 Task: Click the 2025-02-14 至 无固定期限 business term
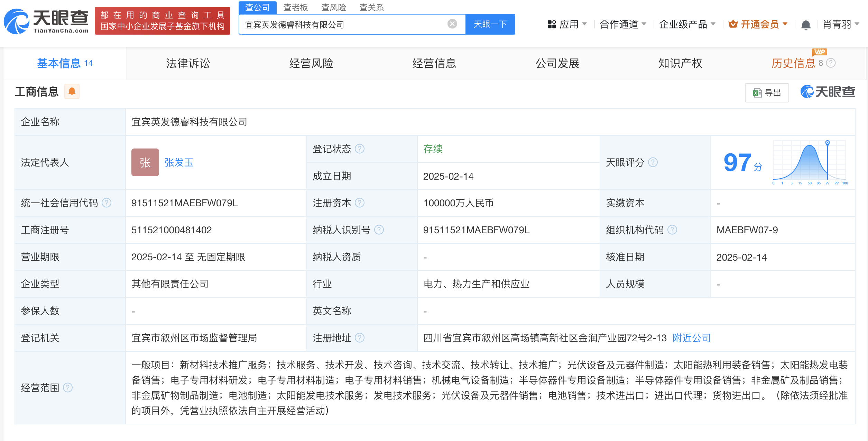point(188,257)
